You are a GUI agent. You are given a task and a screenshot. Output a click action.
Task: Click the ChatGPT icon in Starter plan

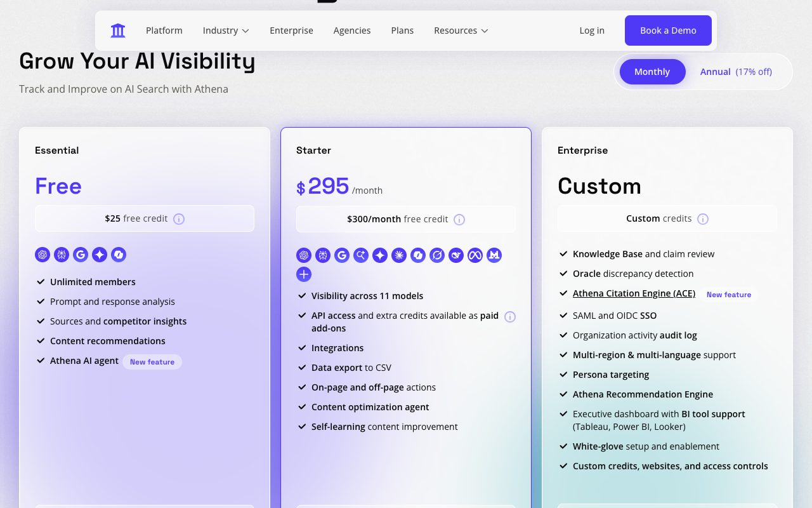tap(304, 255)
